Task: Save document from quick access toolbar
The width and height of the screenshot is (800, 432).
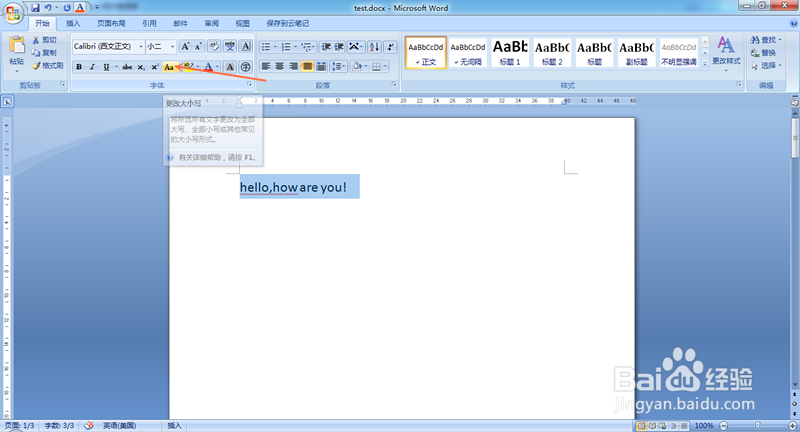Action: (x=35, y=8)
